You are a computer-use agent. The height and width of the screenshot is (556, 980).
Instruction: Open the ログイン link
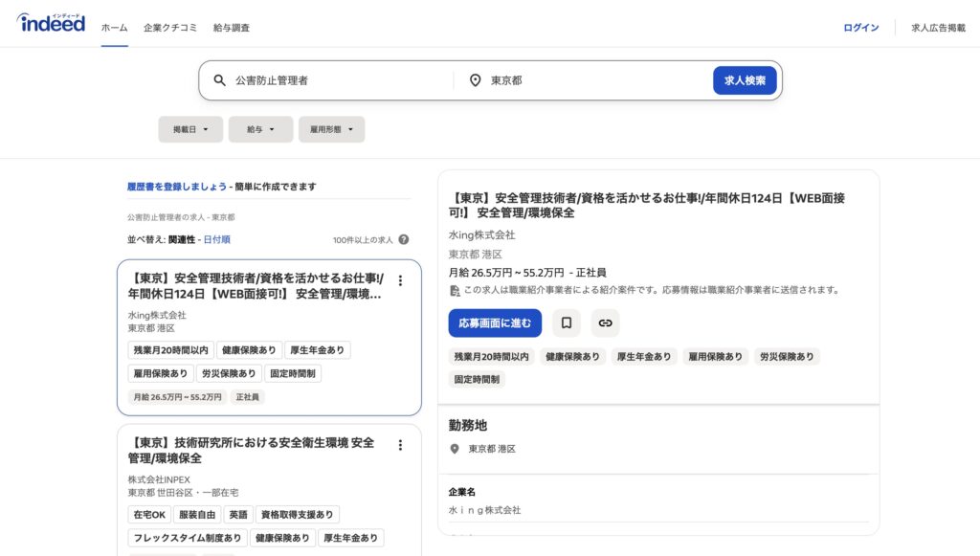point(862,28)
